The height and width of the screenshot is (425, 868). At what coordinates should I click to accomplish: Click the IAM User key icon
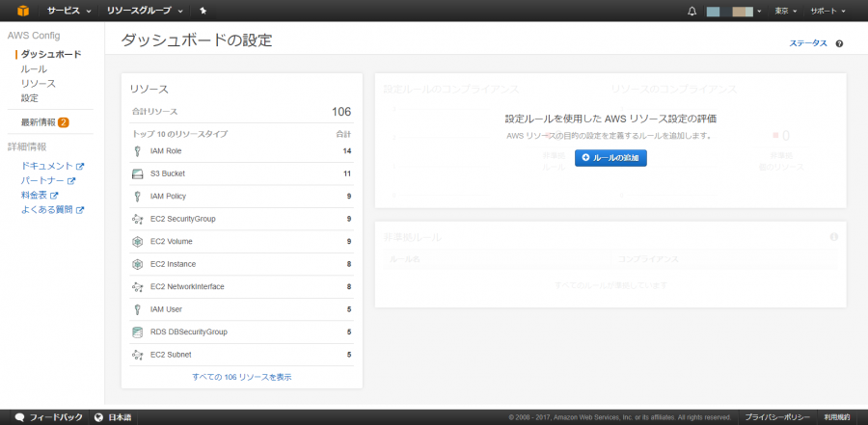(137, 310)
